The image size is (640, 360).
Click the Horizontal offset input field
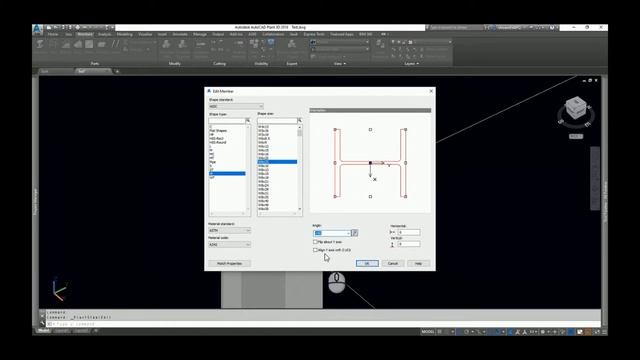tap(409, 232)
